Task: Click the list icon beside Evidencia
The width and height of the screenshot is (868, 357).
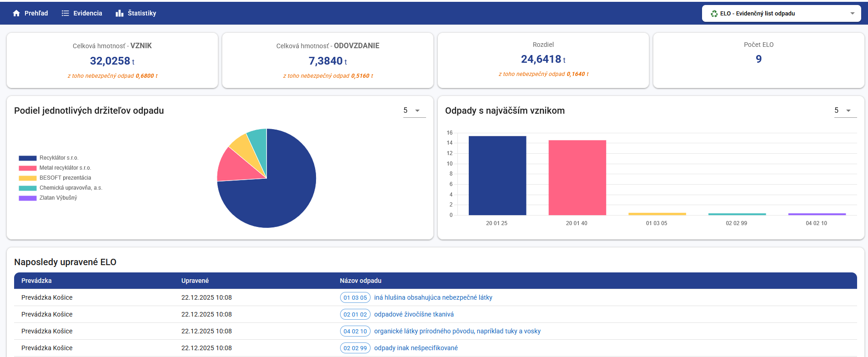Action: (65, 13)
